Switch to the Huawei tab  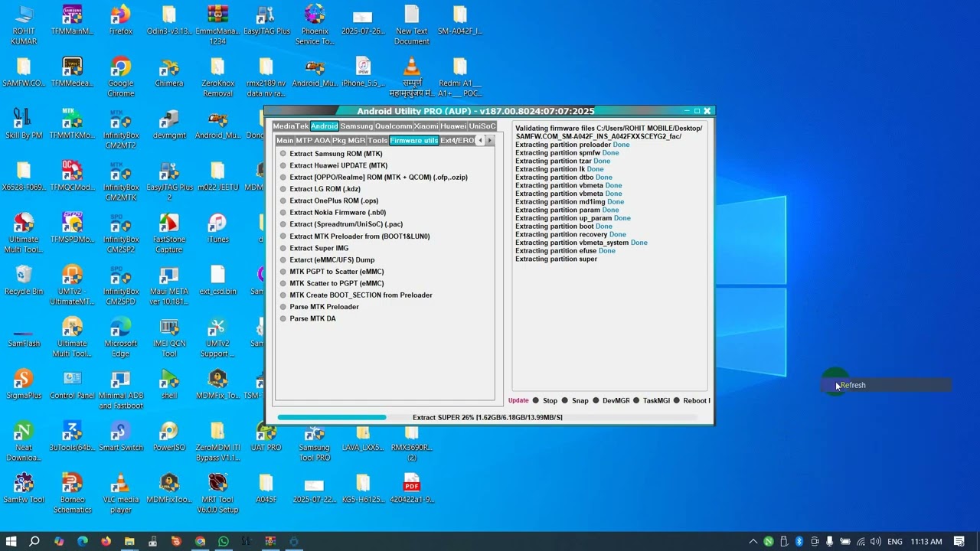point(453,126)
